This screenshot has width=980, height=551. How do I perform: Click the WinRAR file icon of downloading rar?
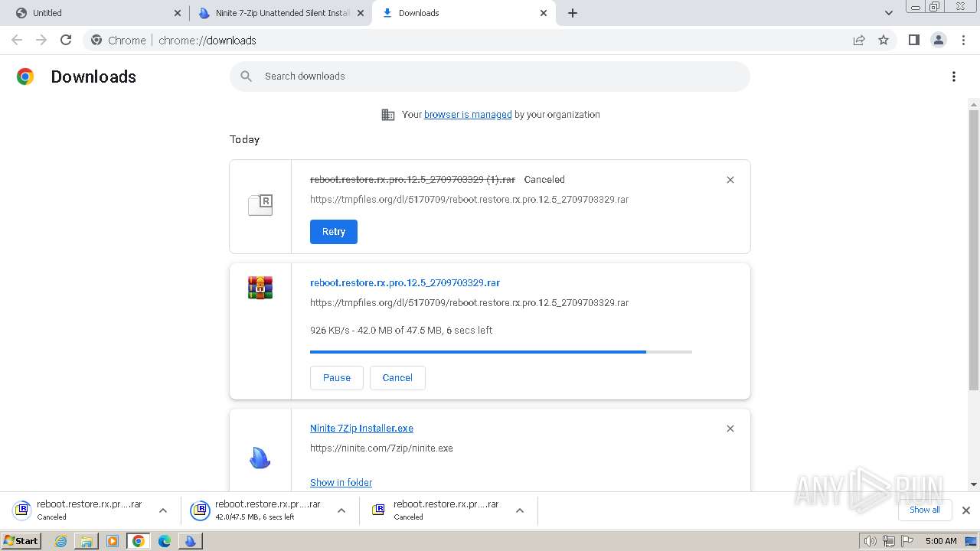click(260, 288)
